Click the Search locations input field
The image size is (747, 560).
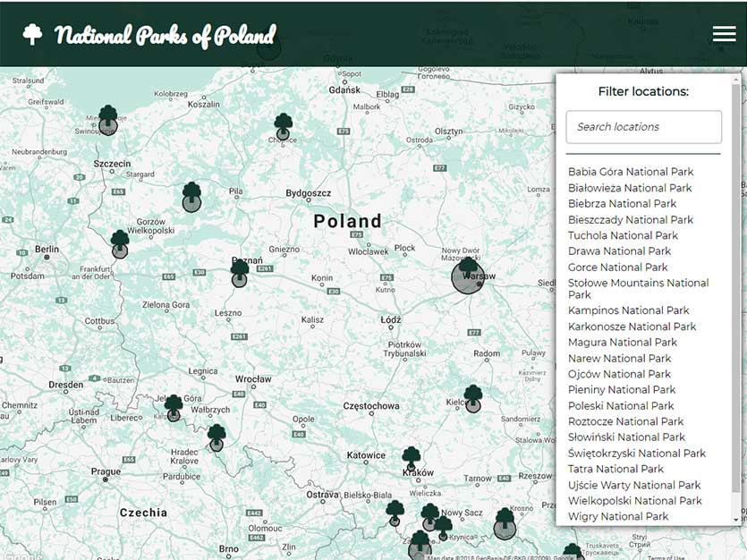[x=642, y=127]
